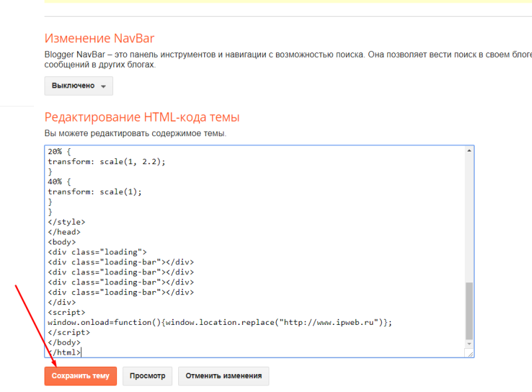The width and height of the screenshot is (532, 392).
Task: Click the 40% { keyframe line
Action: pos(63,181)
